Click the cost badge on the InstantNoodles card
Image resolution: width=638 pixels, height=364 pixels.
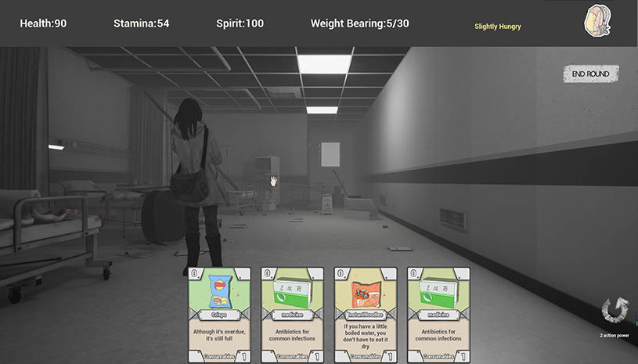pos(340,273)
